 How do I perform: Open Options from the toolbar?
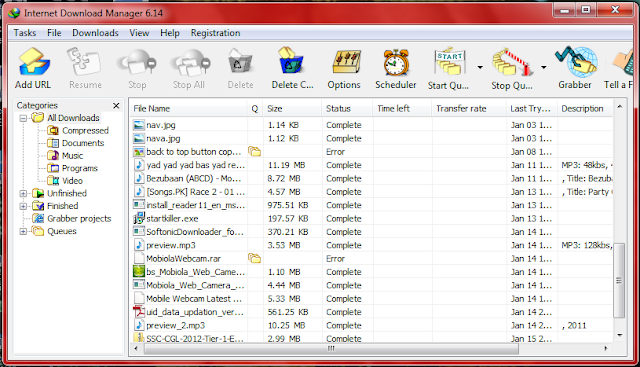(x=346, y=62)
